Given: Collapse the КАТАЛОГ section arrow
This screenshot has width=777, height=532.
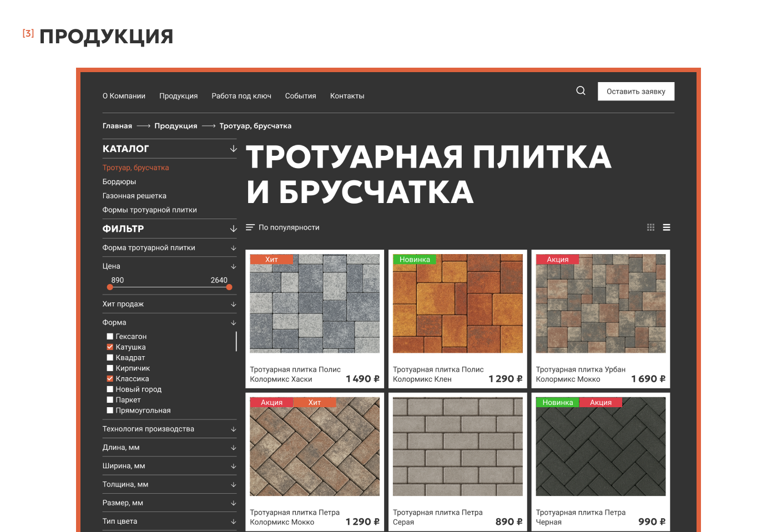Looking at the screenshot, I should (233, 149).
